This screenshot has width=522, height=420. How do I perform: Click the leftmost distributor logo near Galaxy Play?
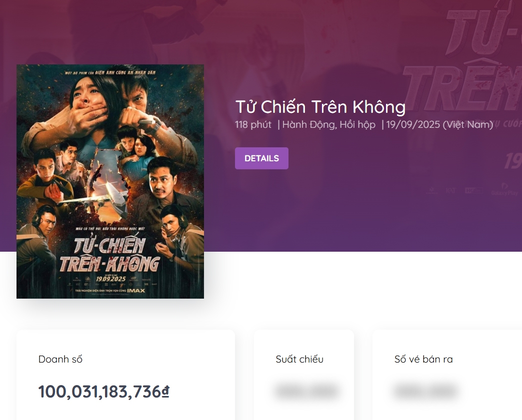431,190
